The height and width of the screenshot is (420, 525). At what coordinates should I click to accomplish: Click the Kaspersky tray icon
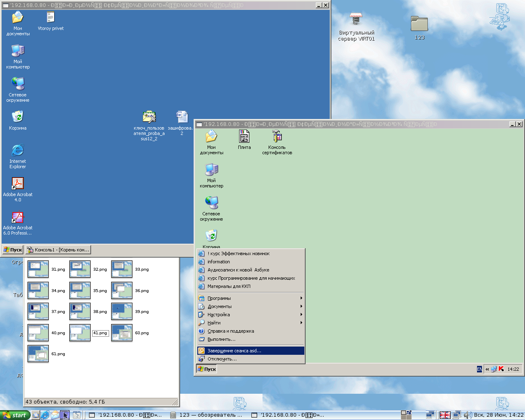pos(501,369)
